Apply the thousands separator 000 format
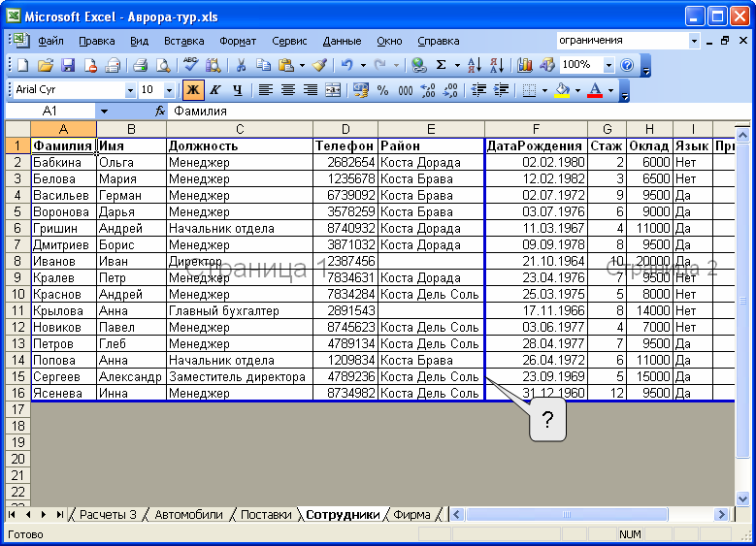Image resolution: width=756 pixels, height=546 pixels. pos(405,90)
